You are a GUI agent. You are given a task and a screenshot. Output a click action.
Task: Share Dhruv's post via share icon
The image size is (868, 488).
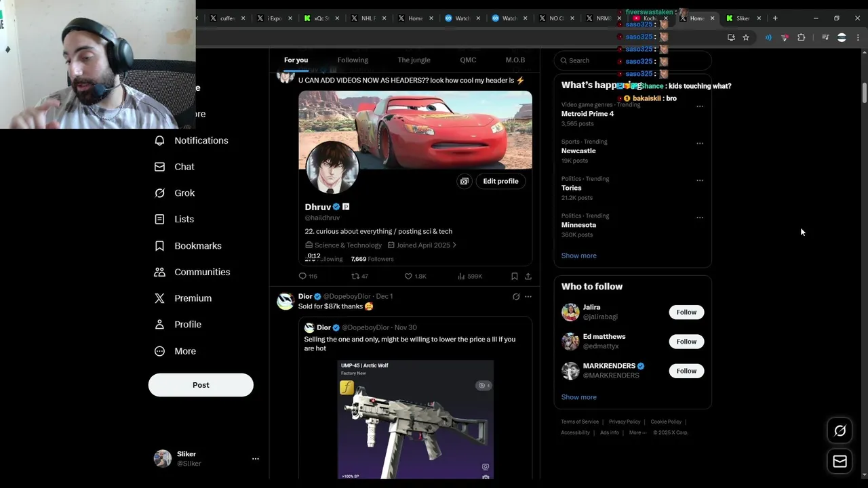[528, 277]
